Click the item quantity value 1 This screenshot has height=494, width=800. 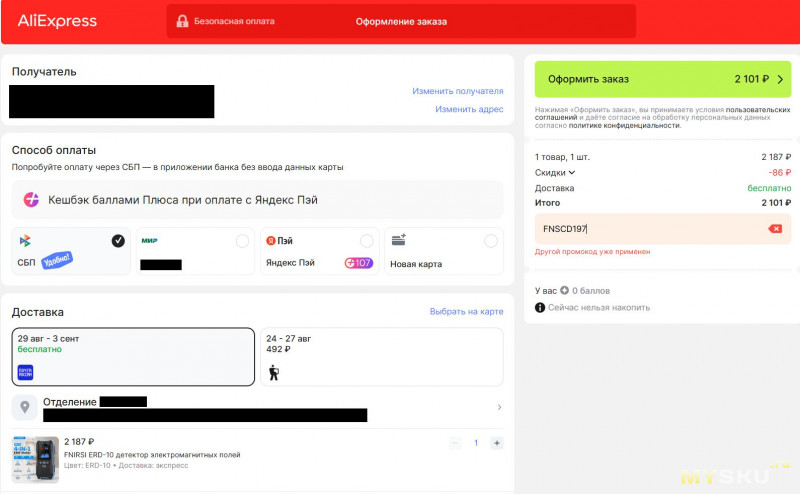[476, 443]
